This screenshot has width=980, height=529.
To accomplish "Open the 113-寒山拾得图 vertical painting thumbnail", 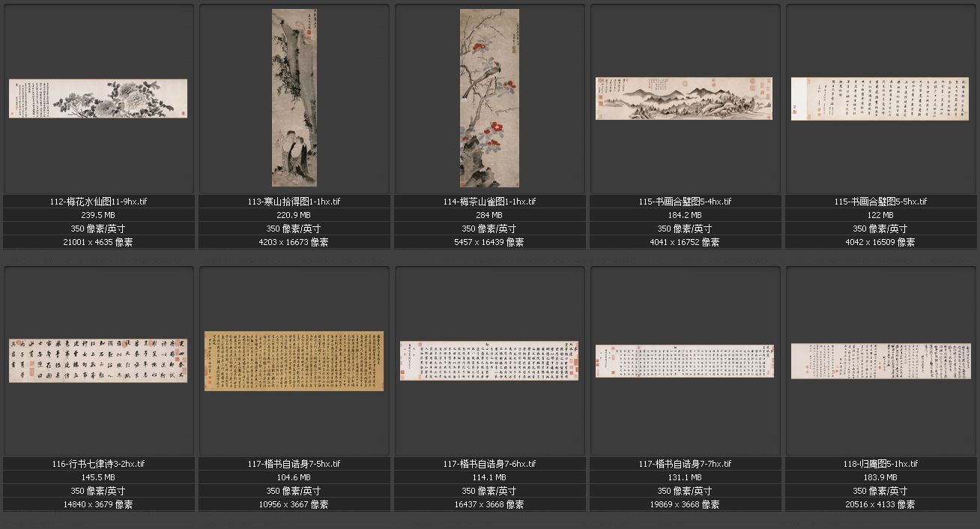I will [294, 98].
